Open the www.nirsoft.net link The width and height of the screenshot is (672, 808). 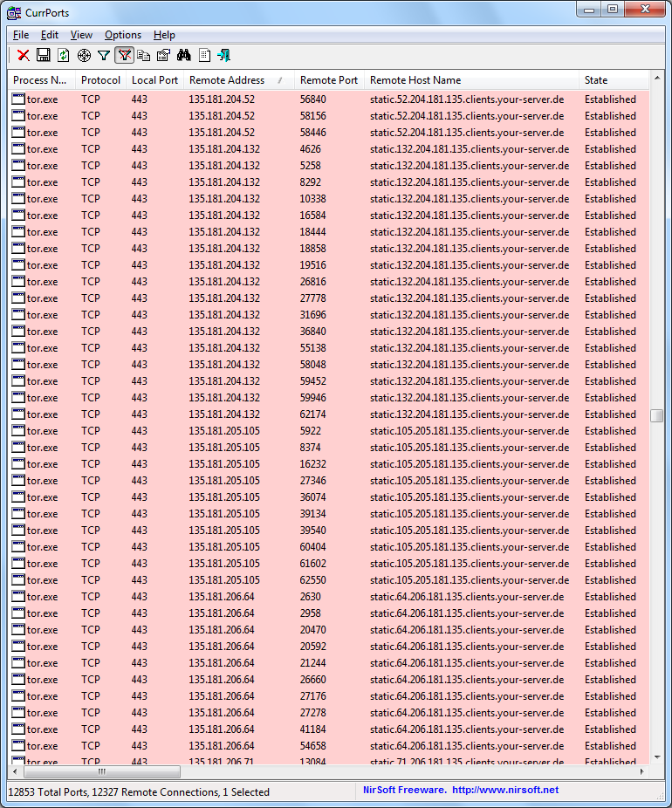click(505, 790)
